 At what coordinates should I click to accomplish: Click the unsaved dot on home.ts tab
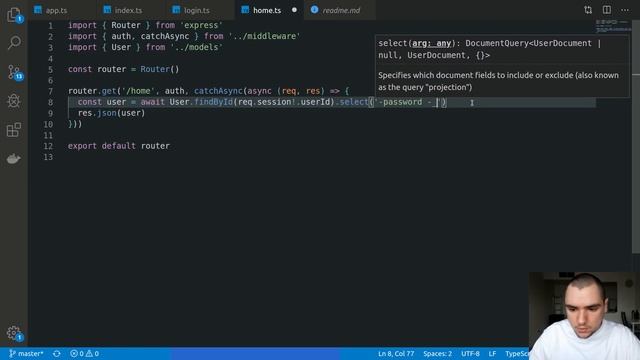pos(294,10)
